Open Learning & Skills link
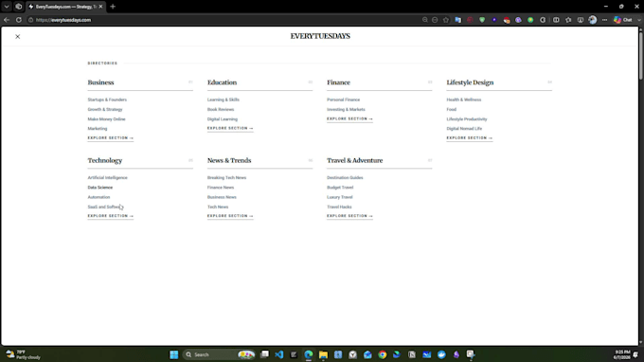 (x=223, y=100)
